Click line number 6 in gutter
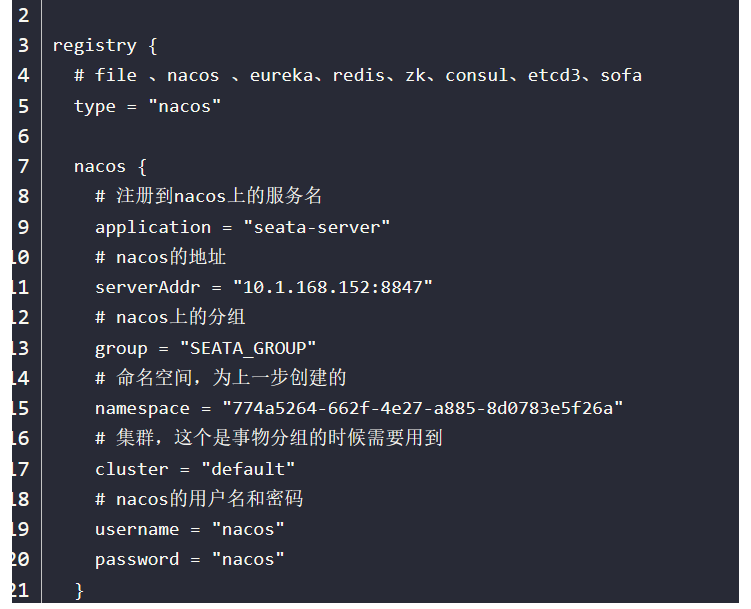The height and width of the screenshot is (609, 751). [x=23, y=136]
